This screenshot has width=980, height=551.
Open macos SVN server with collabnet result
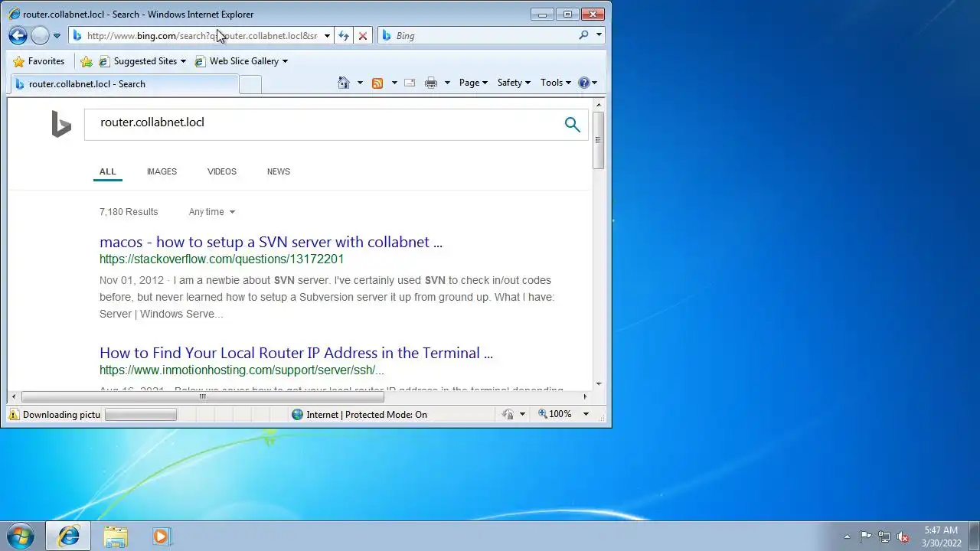[271, 242]
